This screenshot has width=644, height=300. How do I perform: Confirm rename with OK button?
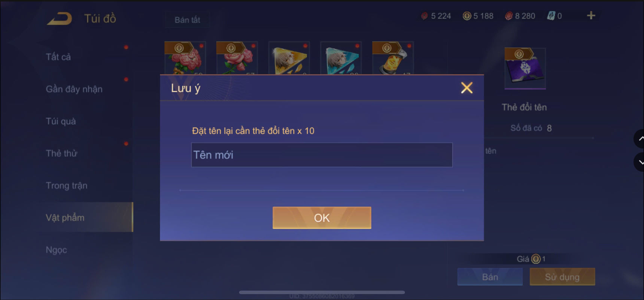[322, 217]
